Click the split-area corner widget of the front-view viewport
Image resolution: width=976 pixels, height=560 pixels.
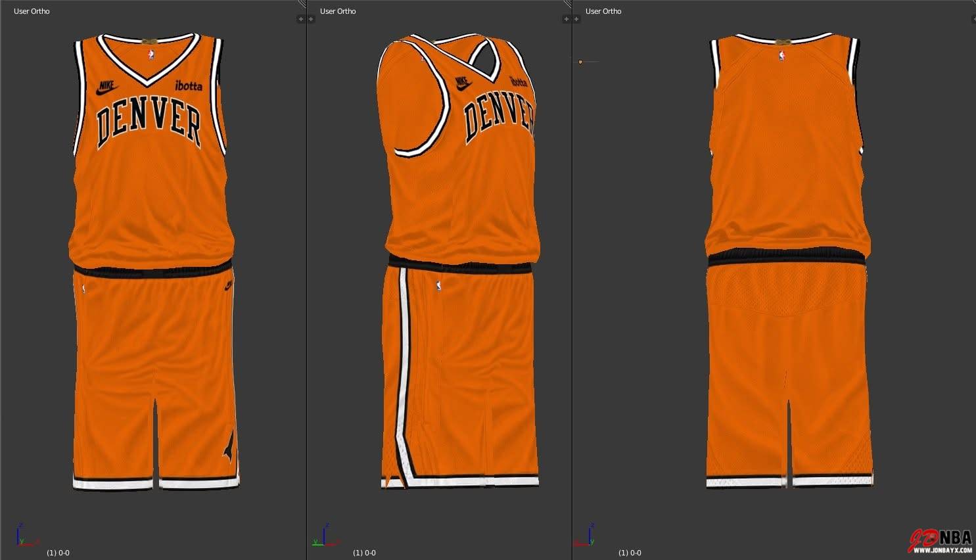(302, 4)
